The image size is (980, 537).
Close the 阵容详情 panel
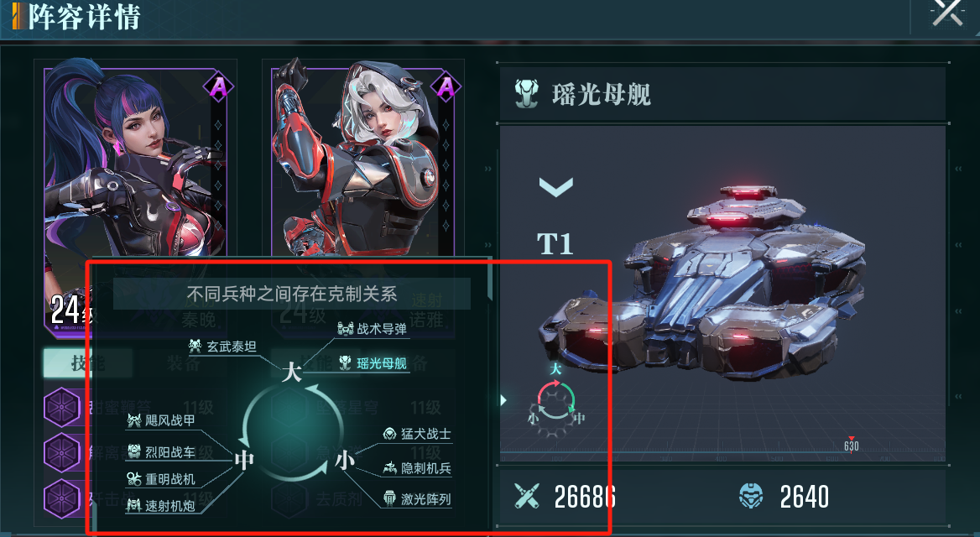[947, 13]
